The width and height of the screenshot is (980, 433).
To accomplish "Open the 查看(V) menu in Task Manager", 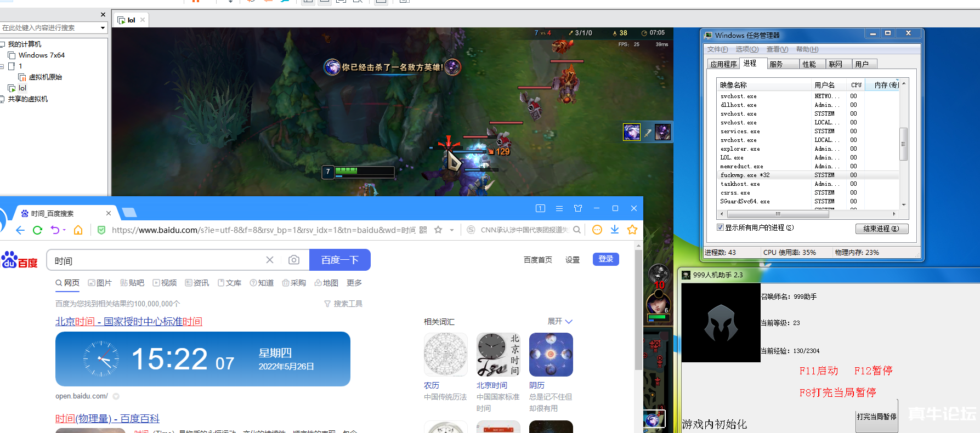I will click(777, 49).
